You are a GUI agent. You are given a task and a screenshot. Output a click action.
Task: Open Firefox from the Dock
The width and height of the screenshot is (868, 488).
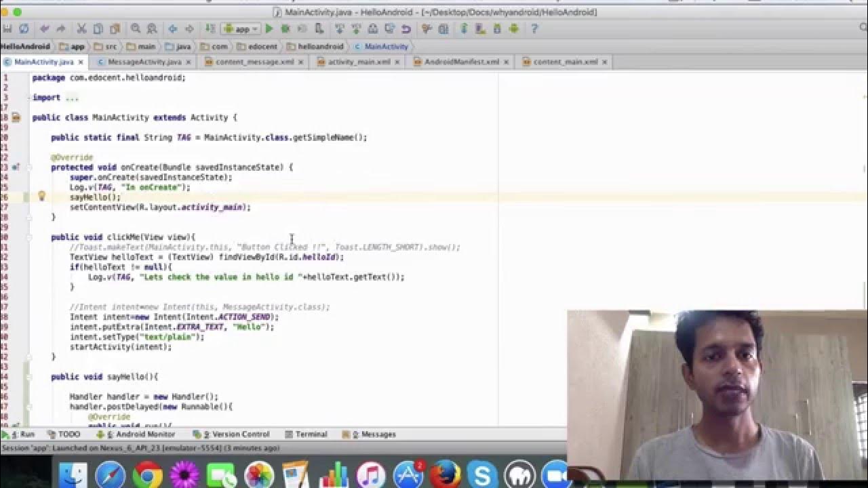click(x=446, y=475)
